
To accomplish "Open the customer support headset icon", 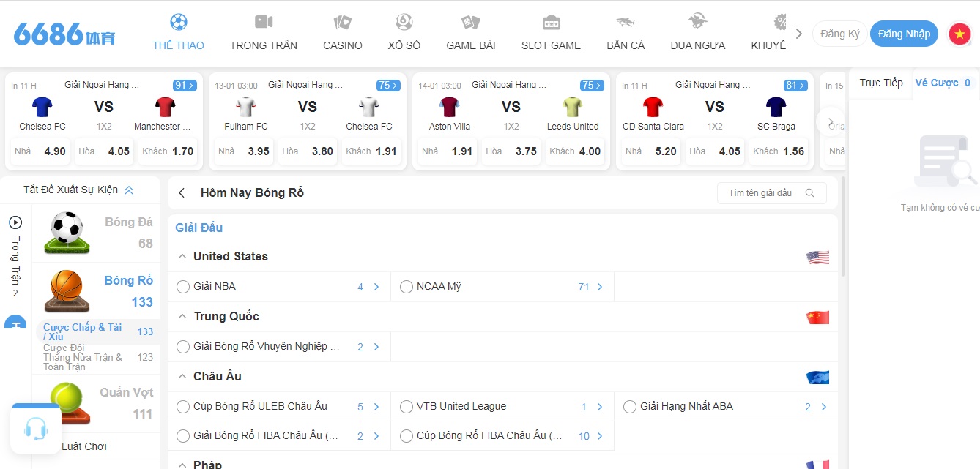I will [35, 429].
